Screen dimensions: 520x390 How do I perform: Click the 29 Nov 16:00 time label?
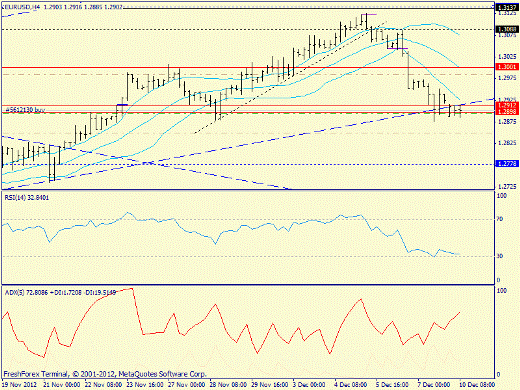270,385
